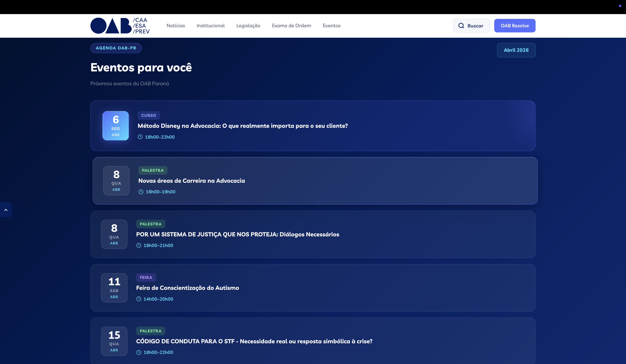
Task: Open the Feira de Conscientização do Autismo event
Action: click(187, 288)
